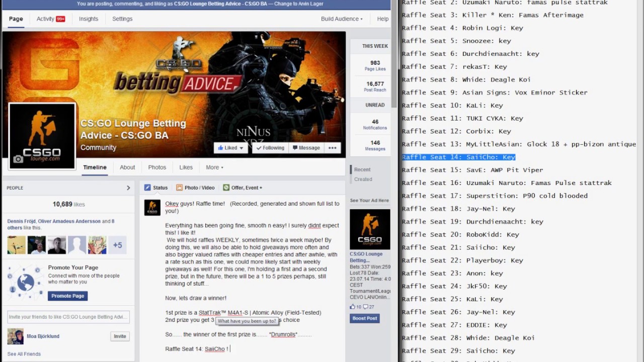The height and width of the screenshot is (362, 644).
Task: Open the Insights tab
Action: pos(89,19)
